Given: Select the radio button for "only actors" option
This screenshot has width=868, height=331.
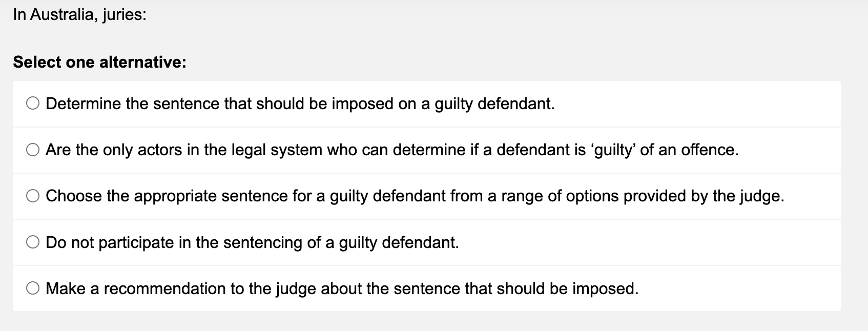Looking at the screenshot, I should [x=33, y=150].
